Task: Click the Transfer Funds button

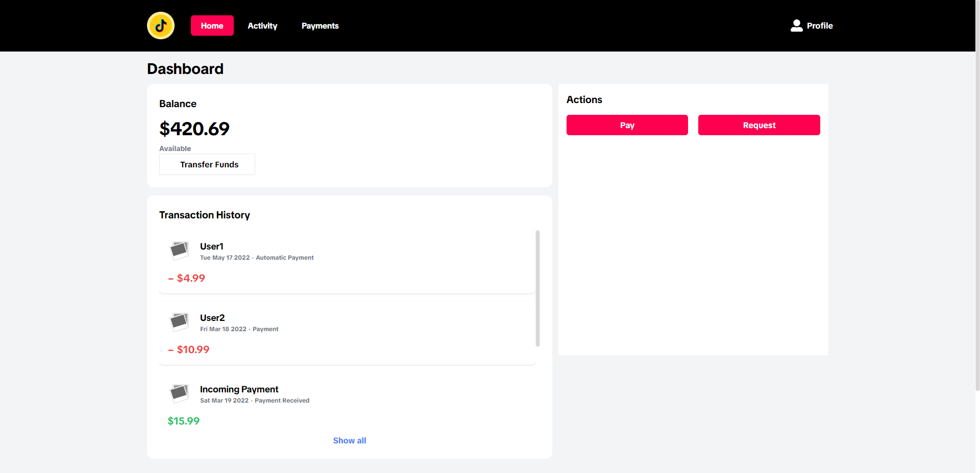Action: click(x=207, y=164)
